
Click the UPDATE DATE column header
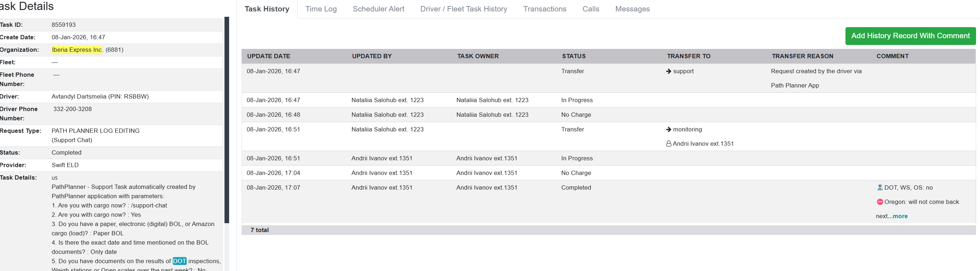coord(269,56)
